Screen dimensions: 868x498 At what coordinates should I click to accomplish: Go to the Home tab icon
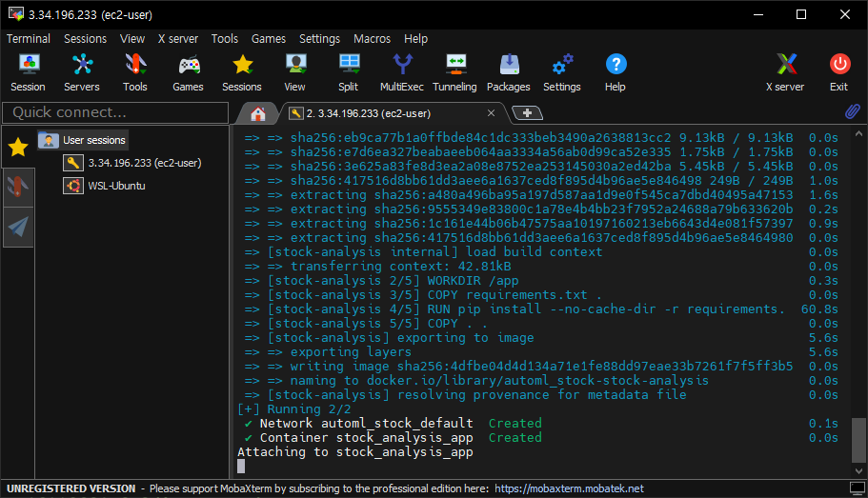pos(257,113)
